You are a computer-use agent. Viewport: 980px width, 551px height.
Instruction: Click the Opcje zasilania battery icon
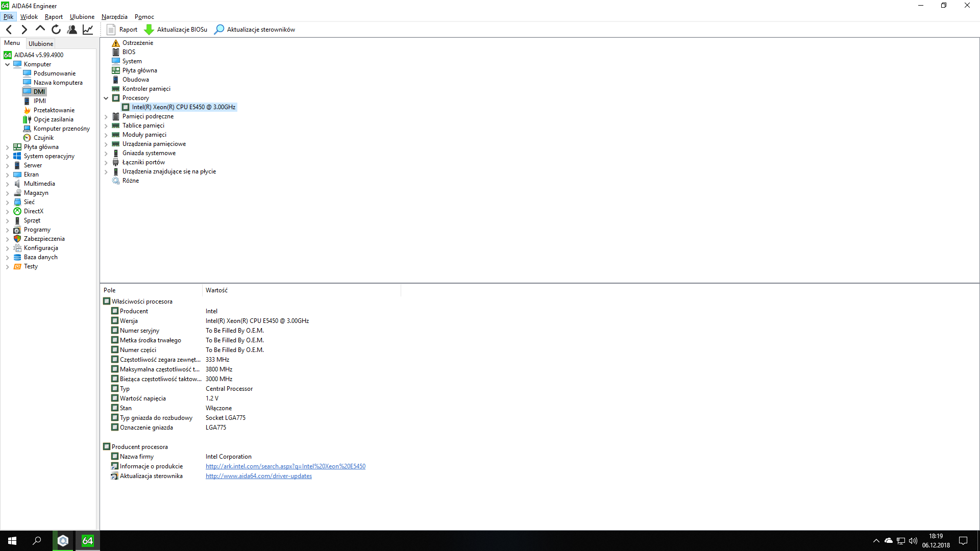click(x=27, y=119)
